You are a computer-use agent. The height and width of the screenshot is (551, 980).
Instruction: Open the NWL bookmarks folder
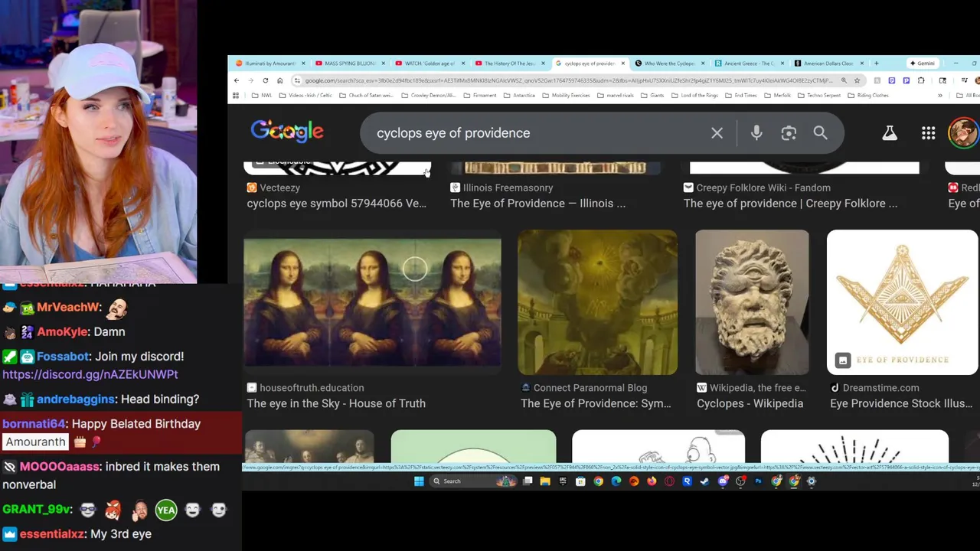(262, 96)
